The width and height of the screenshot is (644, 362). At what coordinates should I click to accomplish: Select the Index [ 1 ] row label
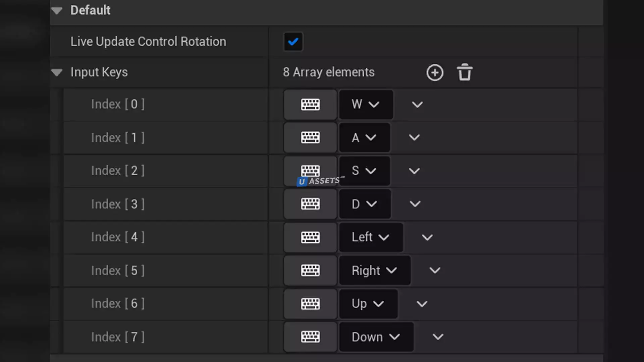[x=118, y=137]
